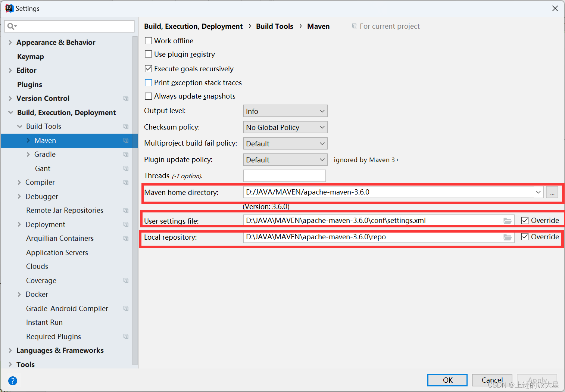Screen dimensions: 565x392
Task: Click project-level icon next to Version Control
Action: [126, 98]
